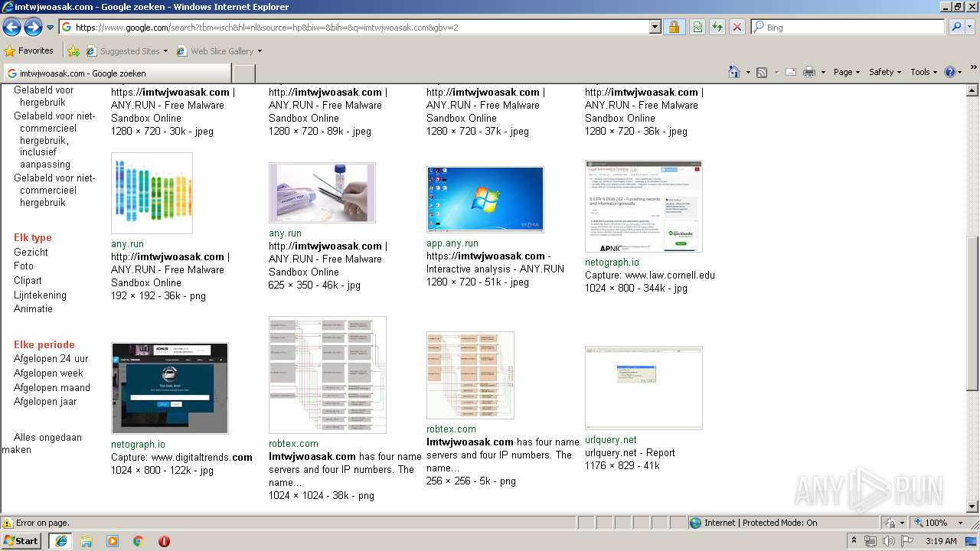Screen dimensions: 980x551
Task: Filter results to Afgelopen week
Action: tap(48, 373)
